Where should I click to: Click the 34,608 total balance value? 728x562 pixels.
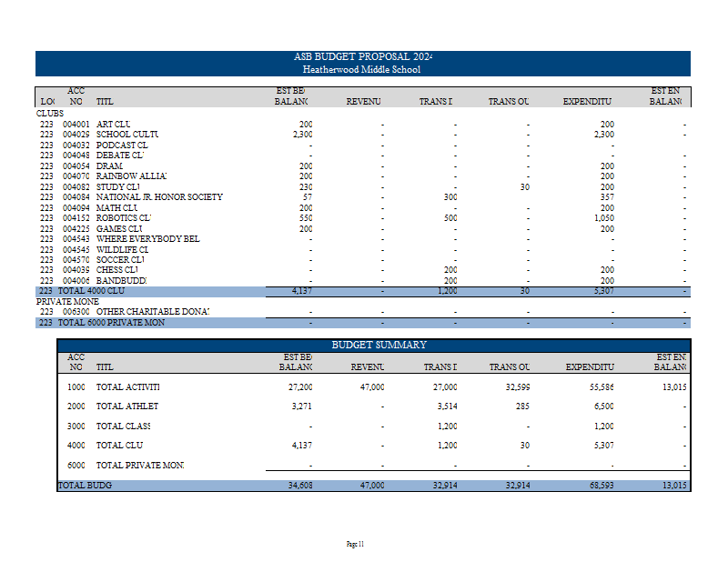pyautogui.click(x=300, y=486)
